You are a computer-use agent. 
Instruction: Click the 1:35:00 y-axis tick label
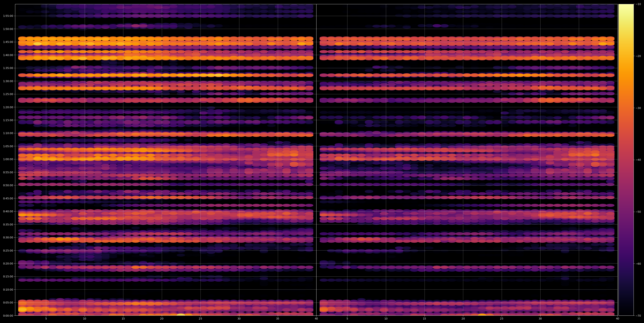[8, 68]
